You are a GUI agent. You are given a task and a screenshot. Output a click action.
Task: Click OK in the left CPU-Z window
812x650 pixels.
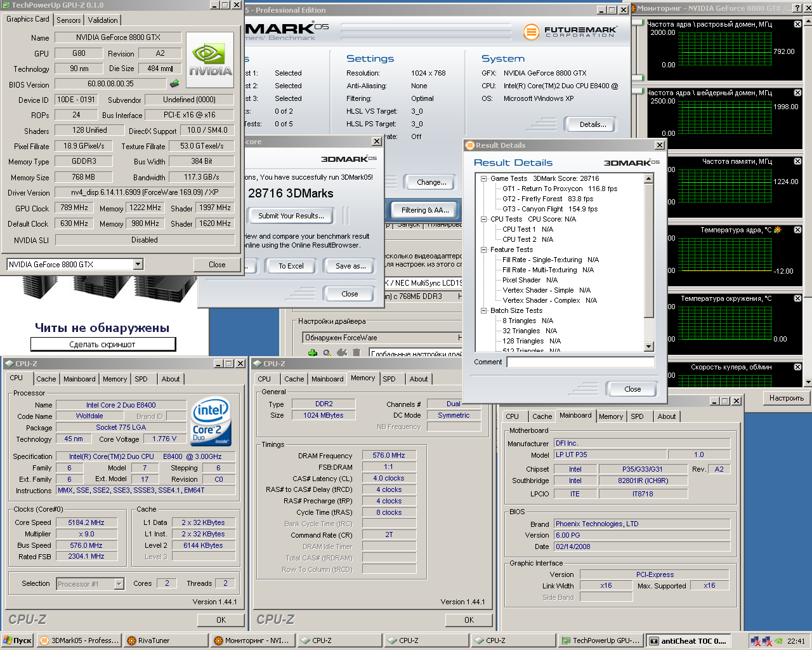[x=221, y=620]
